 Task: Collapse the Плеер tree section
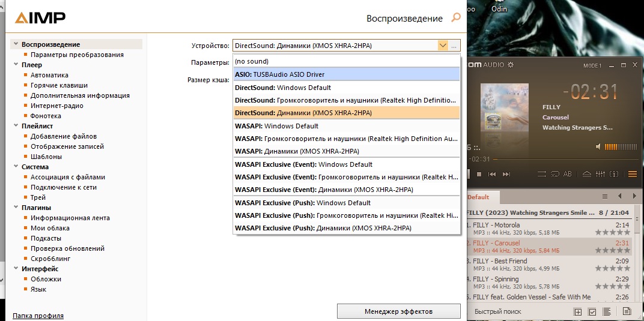[16, 64]
